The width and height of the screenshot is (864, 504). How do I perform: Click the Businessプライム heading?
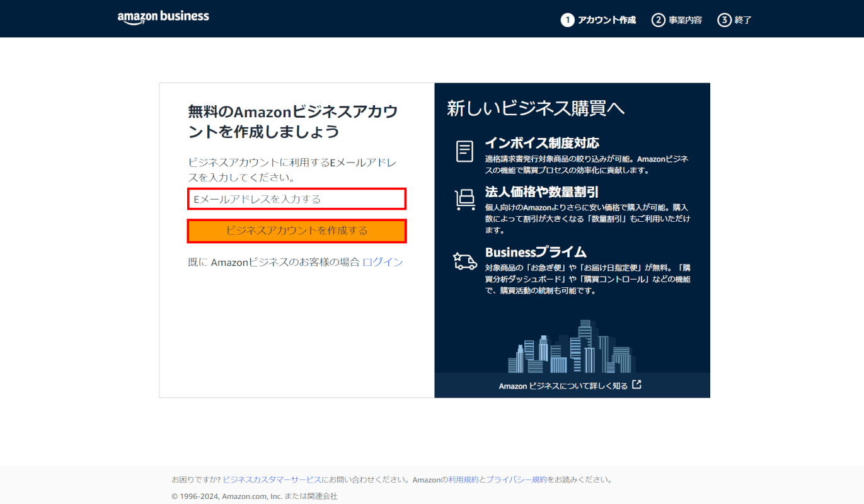536,253
